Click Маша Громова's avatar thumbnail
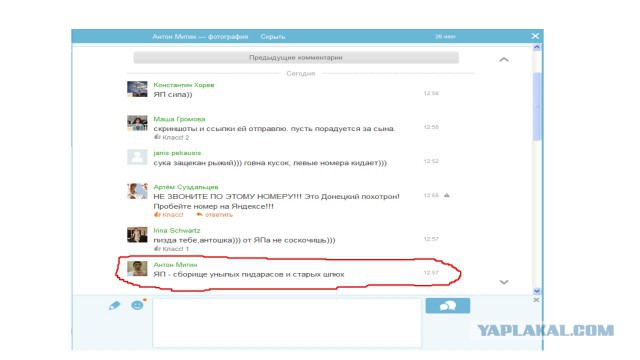Image resolution: width=640 pixels, height=360 pixels. point(137,123)
